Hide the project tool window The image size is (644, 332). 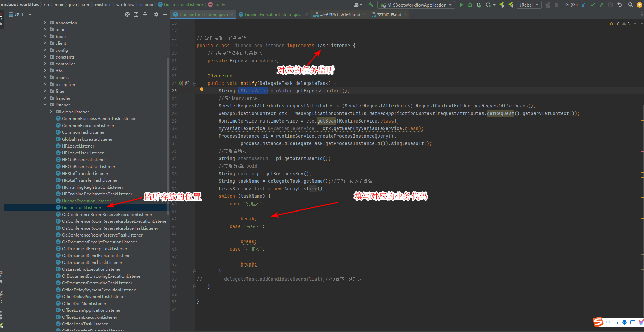(165, 14)
